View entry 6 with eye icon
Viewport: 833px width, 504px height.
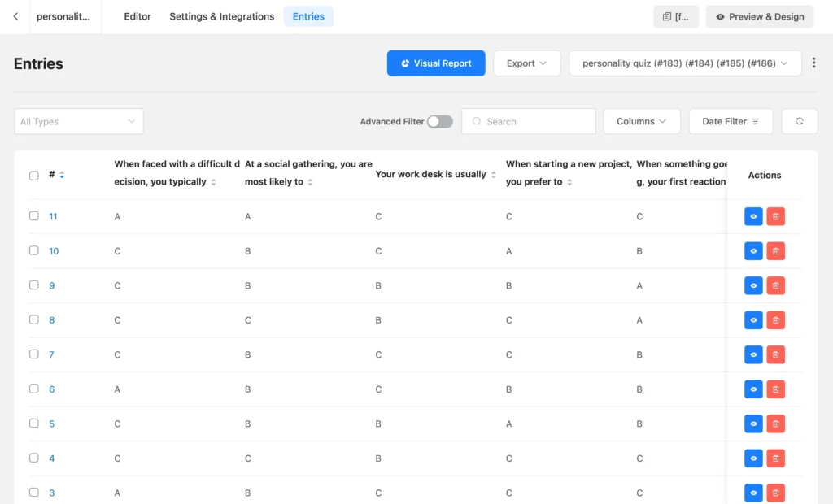coord(753,389)
